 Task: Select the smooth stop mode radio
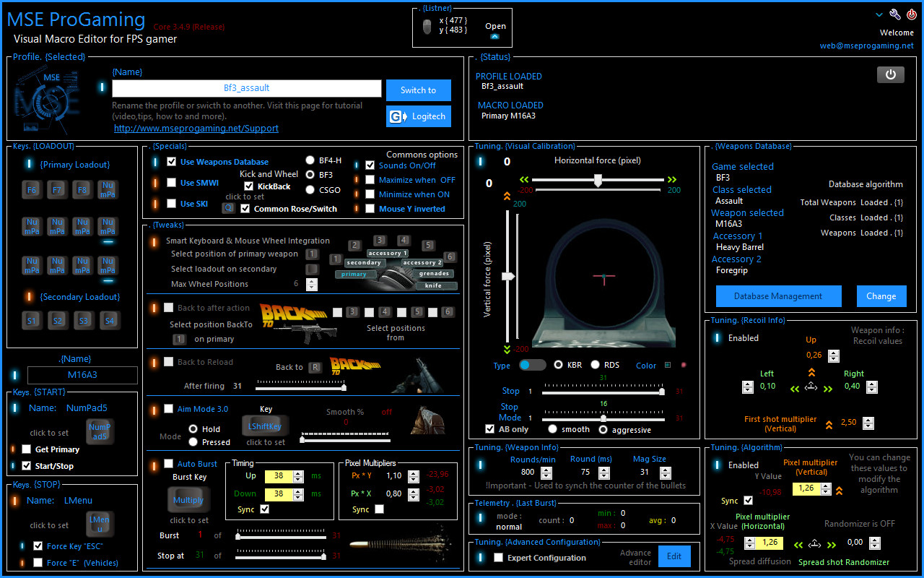point(552,429)
